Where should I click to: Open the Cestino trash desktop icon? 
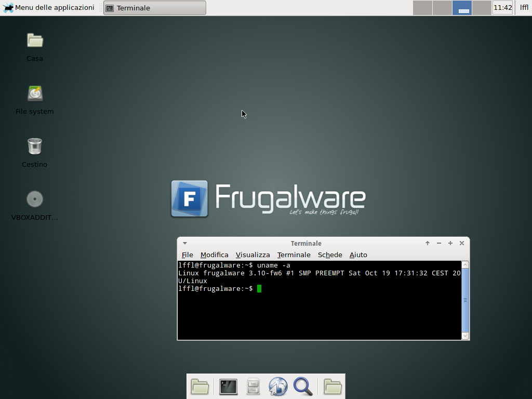(x=35, y=146)
